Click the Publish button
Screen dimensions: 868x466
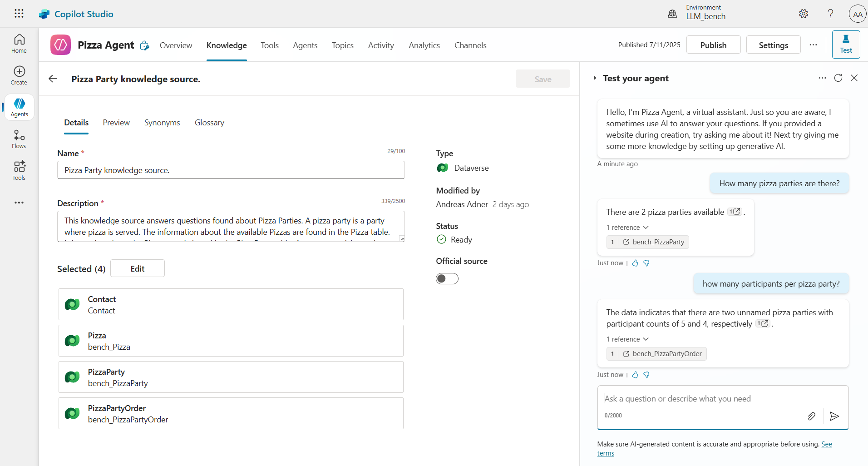pos(713,45)
